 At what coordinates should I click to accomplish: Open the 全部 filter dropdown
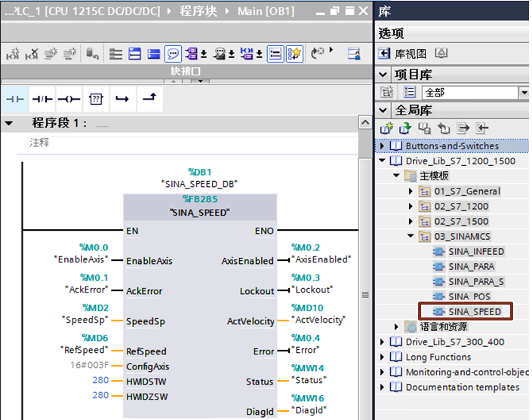(523, 92)
